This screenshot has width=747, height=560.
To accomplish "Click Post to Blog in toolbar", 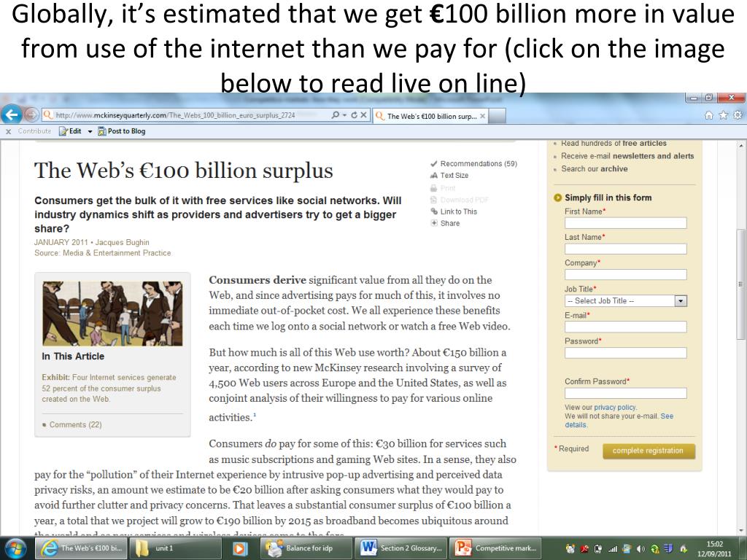I will click(x=122, y=131).
